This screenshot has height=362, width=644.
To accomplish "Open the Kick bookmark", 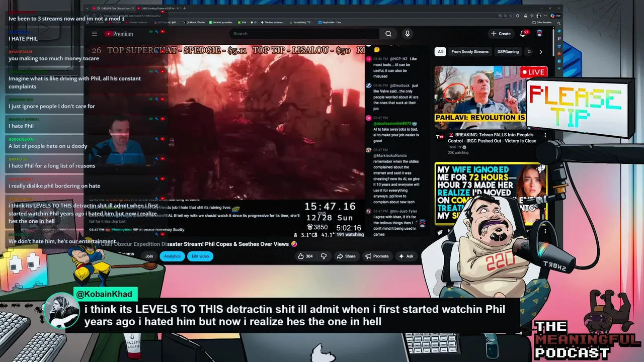I will click(242, 22).
